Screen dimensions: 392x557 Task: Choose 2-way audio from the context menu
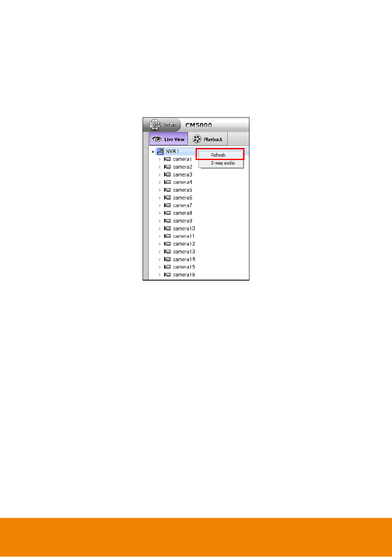[221, 163]
